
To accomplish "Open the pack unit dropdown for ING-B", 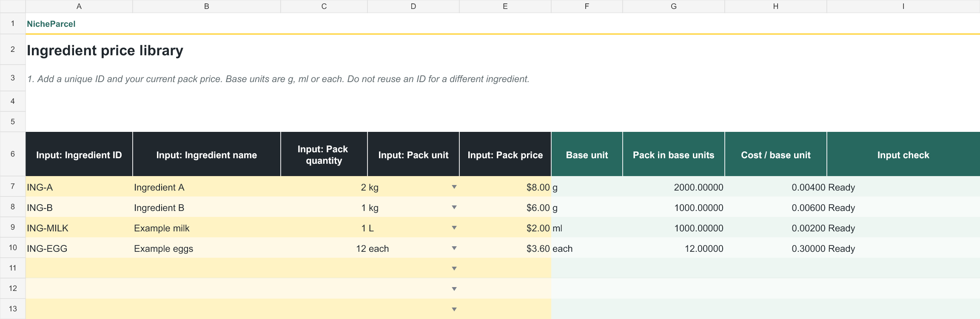I will pos(454,207).
